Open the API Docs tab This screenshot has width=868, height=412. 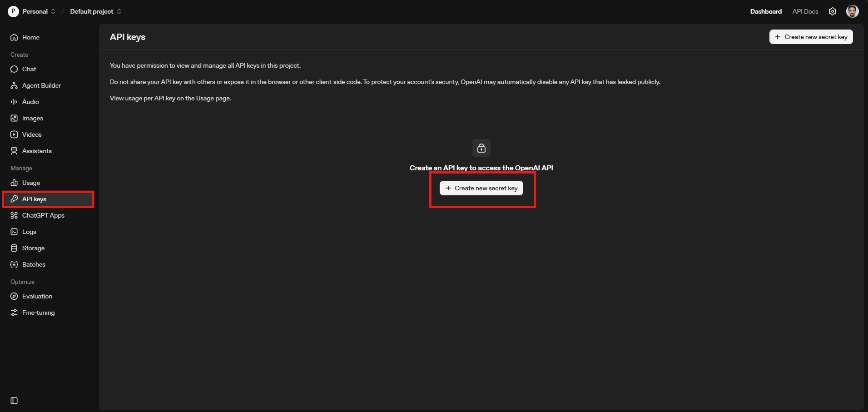click(x=805, y=11)
